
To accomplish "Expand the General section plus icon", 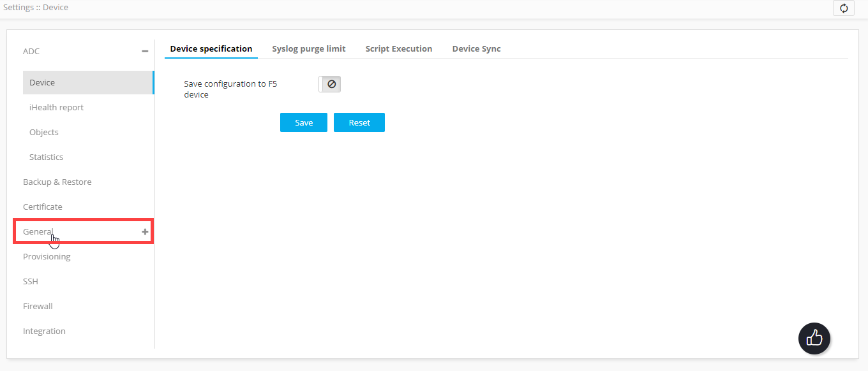I will coord(145,232).
